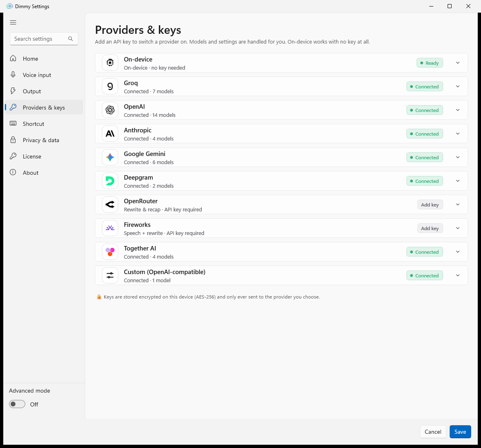Viewport: 481px width, 448px height.
Task: Click the On-device Ready badge
Action: tap(430, 63)
